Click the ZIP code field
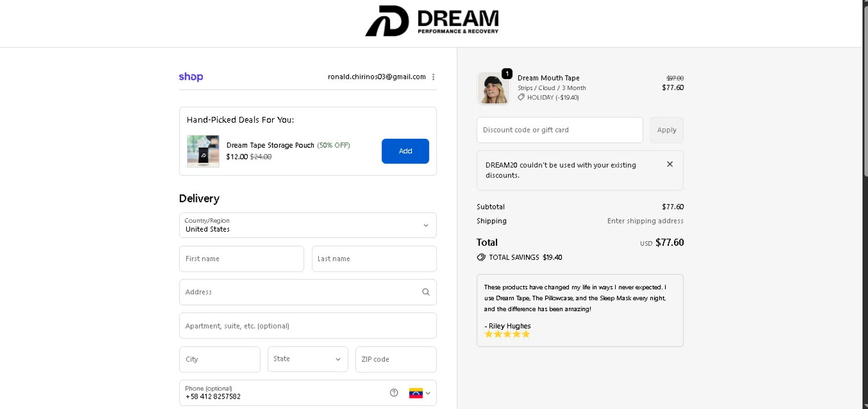This screenshot has width=868, height=409. coord(396,359)
